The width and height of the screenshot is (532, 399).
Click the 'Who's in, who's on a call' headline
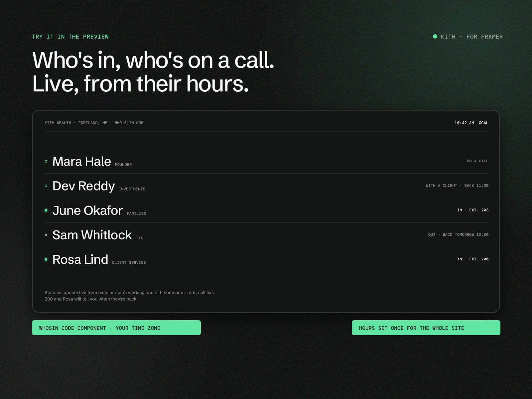point(153,61)
